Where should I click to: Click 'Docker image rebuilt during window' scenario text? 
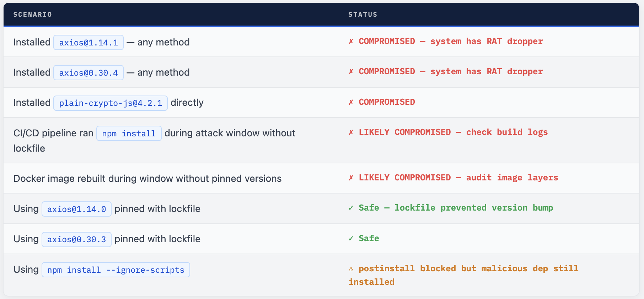147,179
